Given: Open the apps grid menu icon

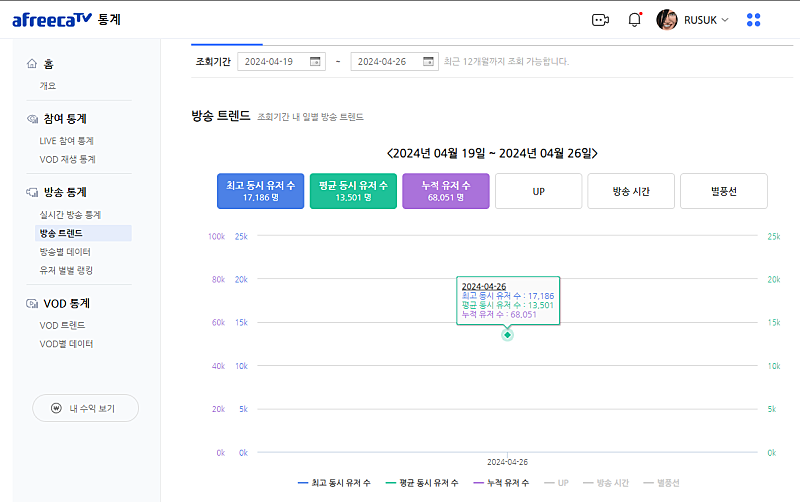Looking at the screenshot, I should coord(753,19).
